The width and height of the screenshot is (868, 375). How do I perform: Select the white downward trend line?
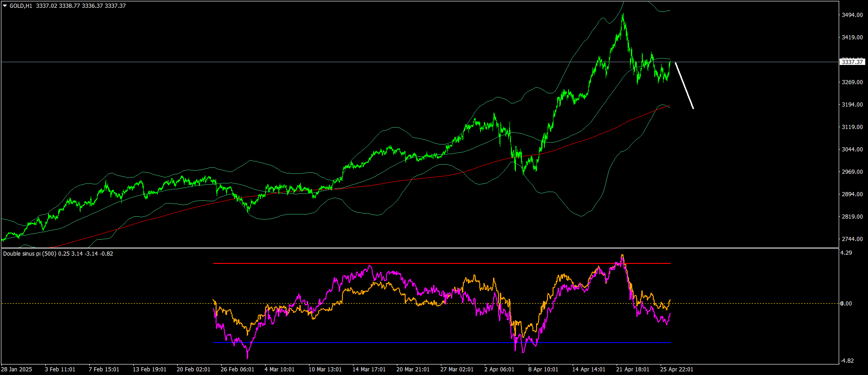click(684, 86)
